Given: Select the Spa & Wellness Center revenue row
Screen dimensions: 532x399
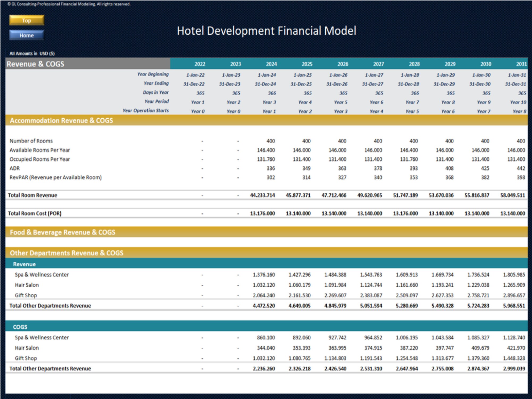Looking at the screenshot, I should (41, 275).
